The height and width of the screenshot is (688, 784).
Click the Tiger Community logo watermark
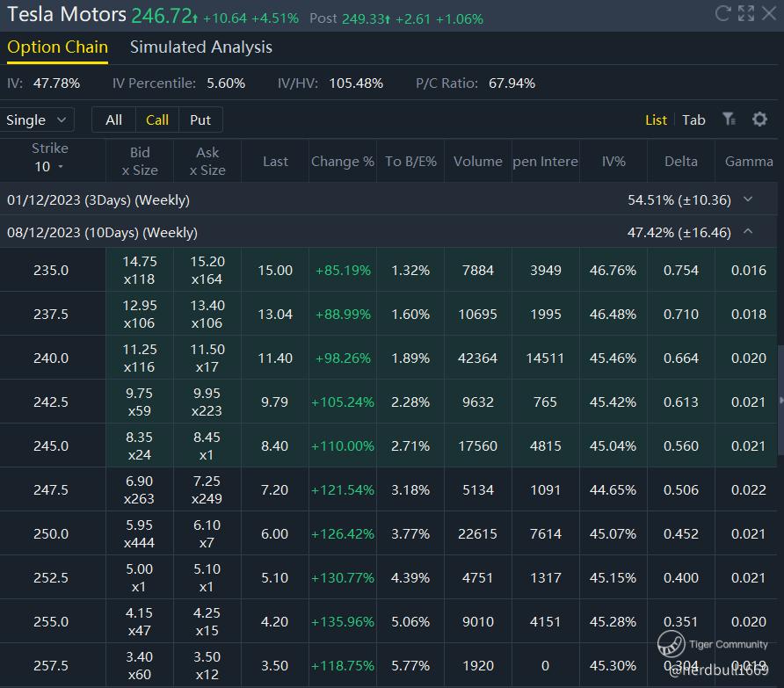672,645
